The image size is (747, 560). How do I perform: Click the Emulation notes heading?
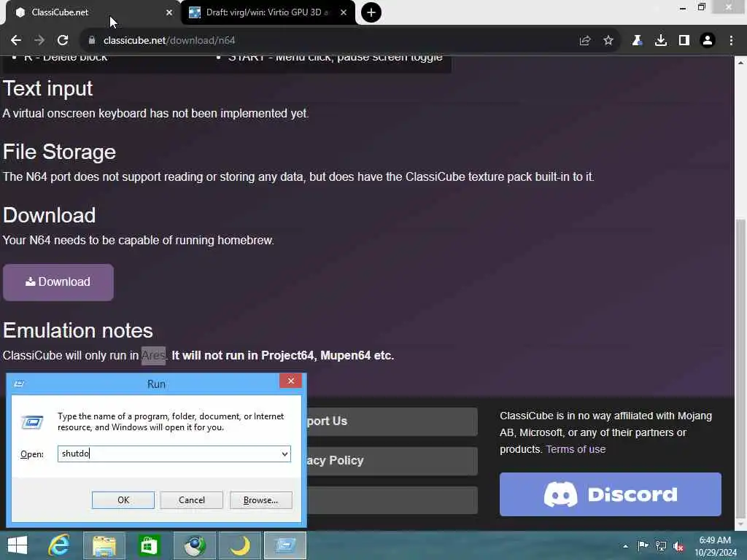(78, 330)
